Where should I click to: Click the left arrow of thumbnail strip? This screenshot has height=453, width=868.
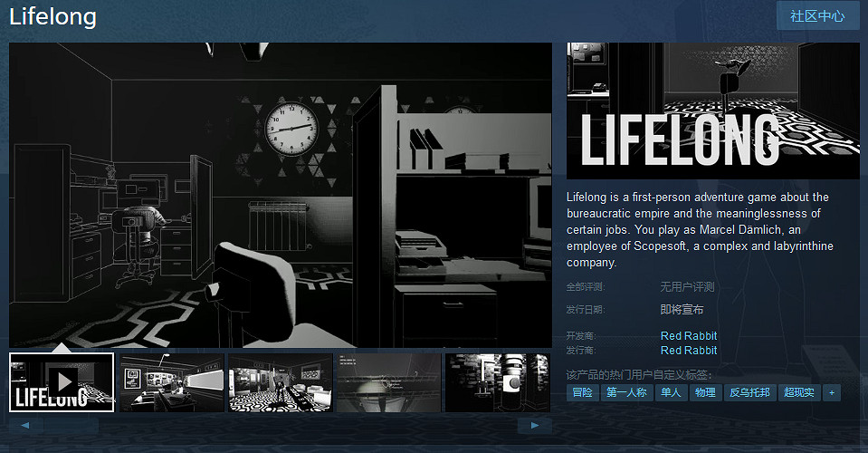tap(25, 425)
